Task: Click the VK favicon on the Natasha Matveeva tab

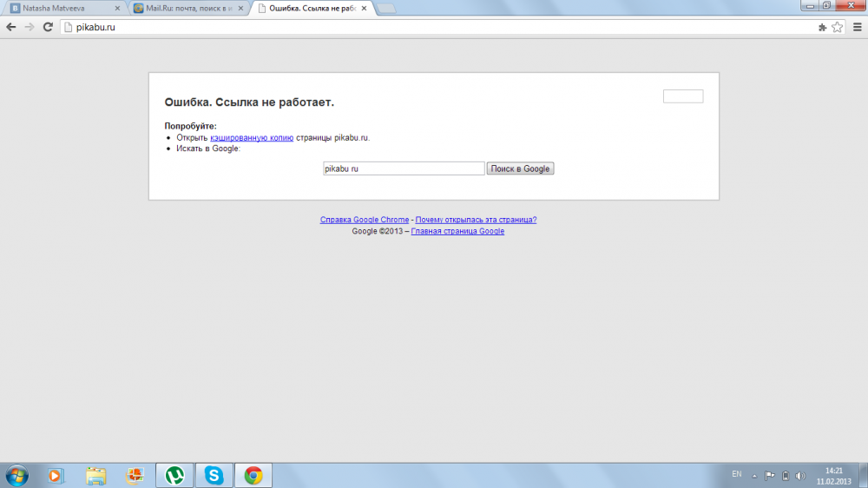Action: point(15,9)
